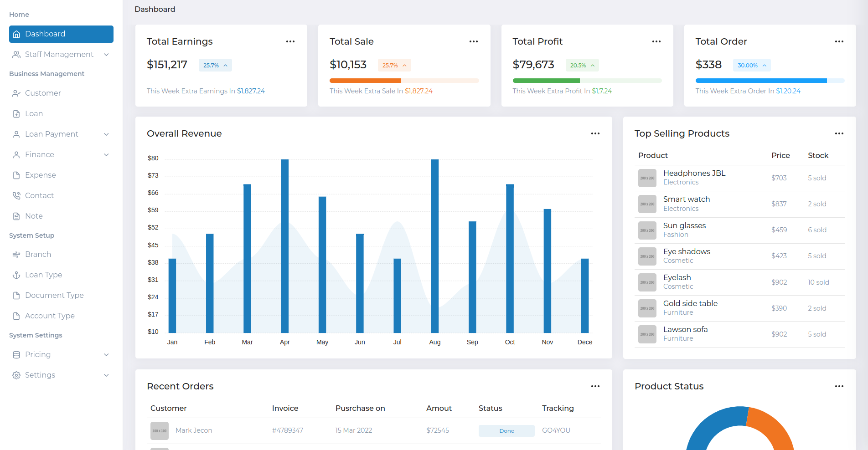Screen dimensions: 868x450
Task: Click the Headphones JBL product thumbnail
Action: [x=647, y=178]
